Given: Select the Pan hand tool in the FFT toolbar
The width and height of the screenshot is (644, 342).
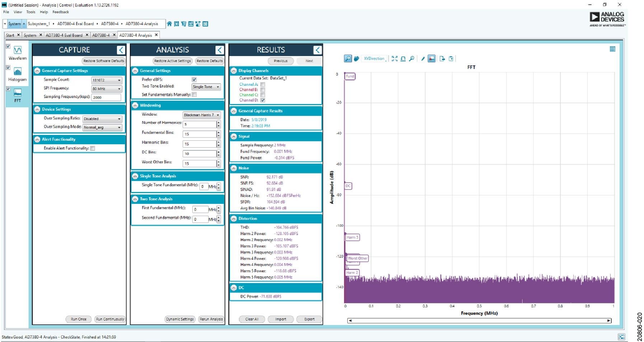Looking at the screenshot, I should coord(356,58).
